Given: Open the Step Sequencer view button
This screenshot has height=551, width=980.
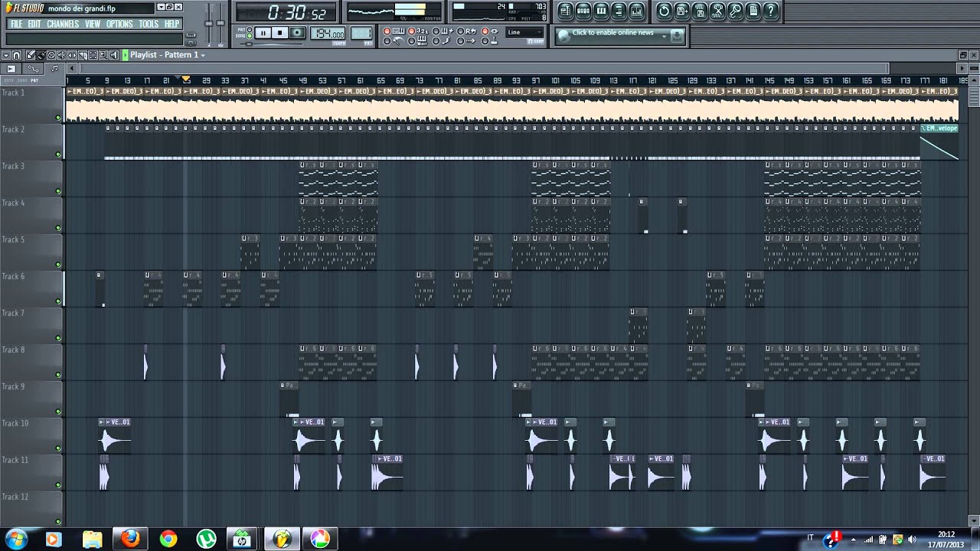Looking at the screenshot, I should pyautogui.click(x=583, y=11).
